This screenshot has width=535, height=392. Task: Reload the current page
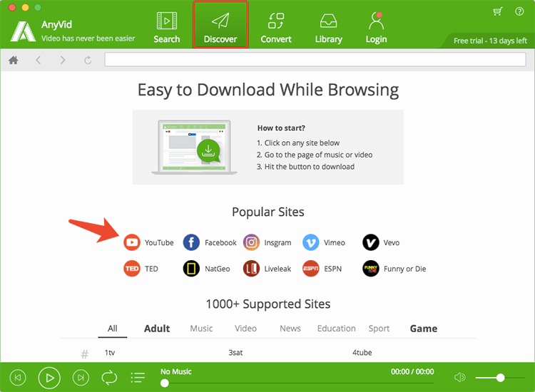pos(88,61)
